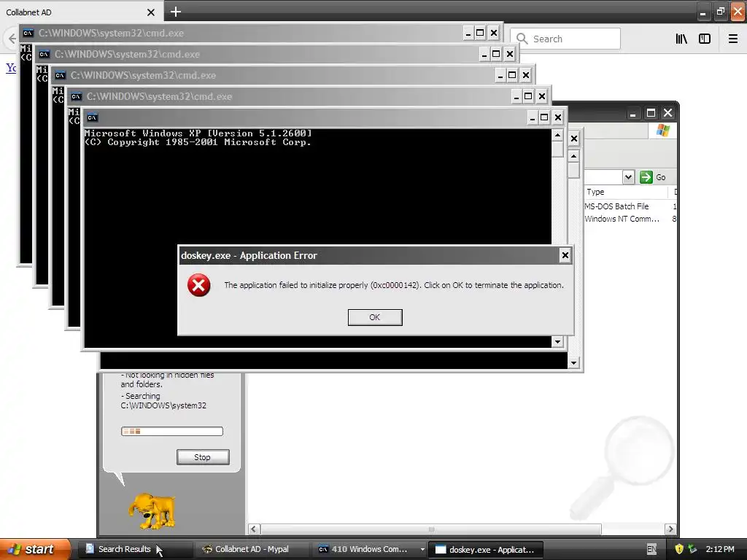Minimize the topmost titled cmd.exe window

pos(468,33)
